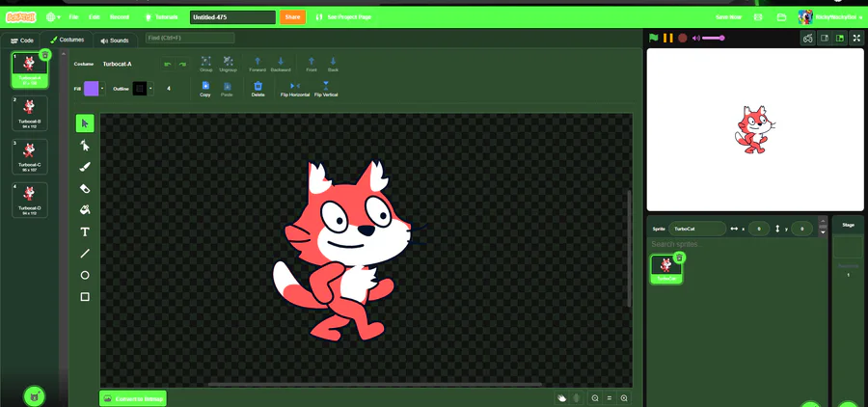Image resolution: width=868 pixels, height=407 pixels.
Task: Switch to the Costumes tab
Action: (67, 40)
